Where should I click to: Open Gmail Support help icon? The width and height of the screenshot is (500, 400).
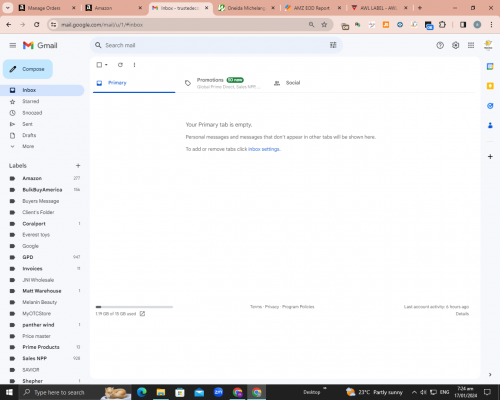click(x=440, y=45)
